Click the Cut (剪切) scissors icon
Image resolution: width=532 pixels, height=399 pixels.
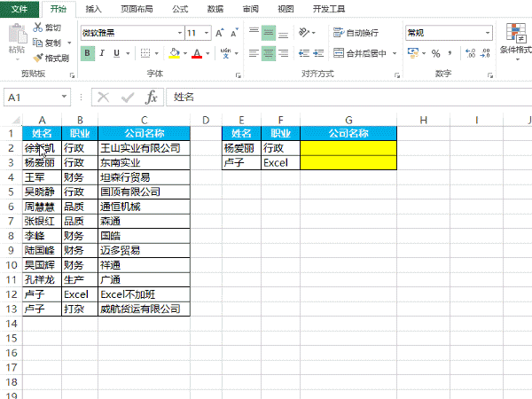(x=37, y=28)
